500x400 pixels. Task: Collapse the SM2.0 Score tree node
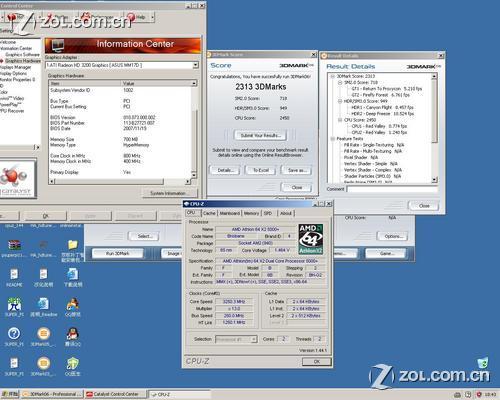tap(340, 82)
